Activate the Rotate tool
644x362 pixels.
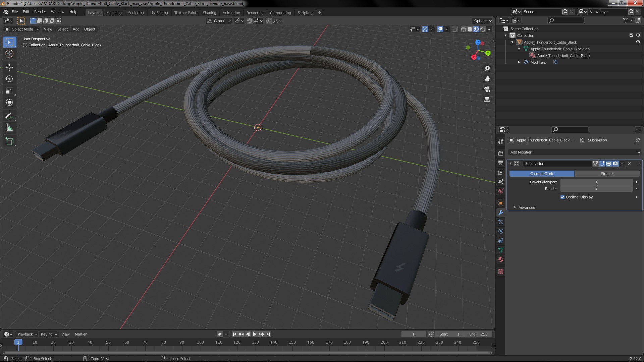(9, 79)
